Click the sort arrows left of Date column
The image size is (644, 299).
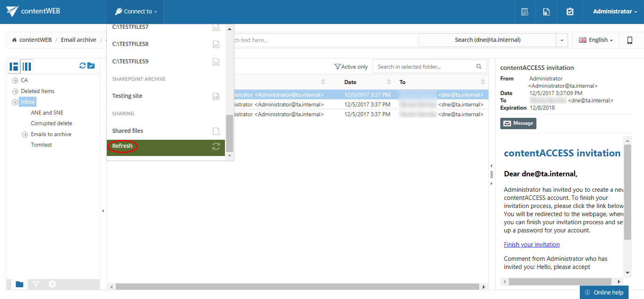point(323,82)
